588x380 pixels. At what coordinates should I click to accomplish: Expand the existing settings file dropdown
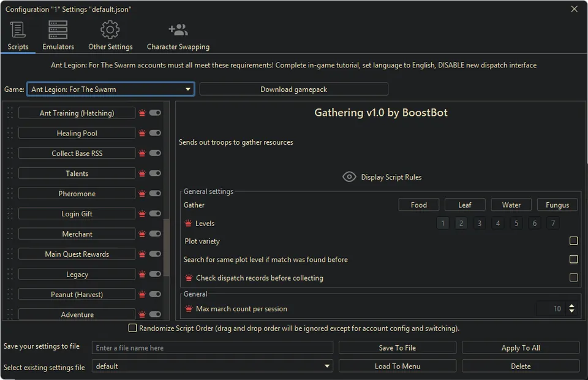tap(213, 366)
